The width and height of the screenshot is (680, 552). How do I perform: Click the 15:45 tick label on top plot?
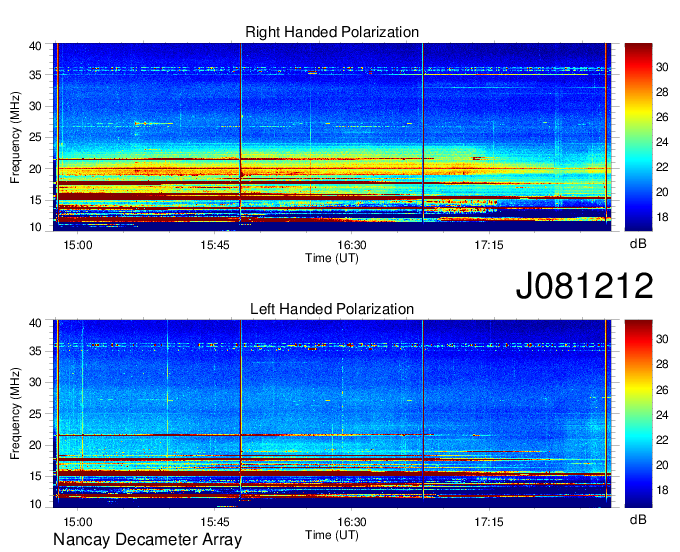(x=215, y=245)
